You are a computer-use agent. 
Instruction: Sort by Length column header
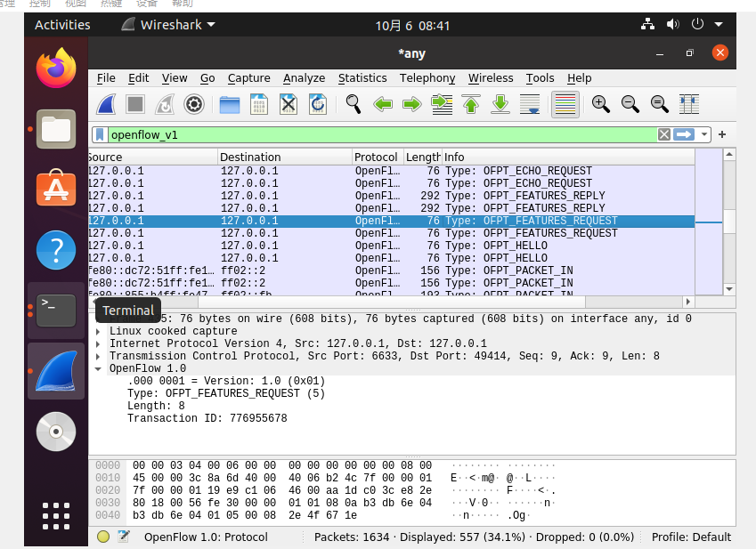click(x=423, y=157)
